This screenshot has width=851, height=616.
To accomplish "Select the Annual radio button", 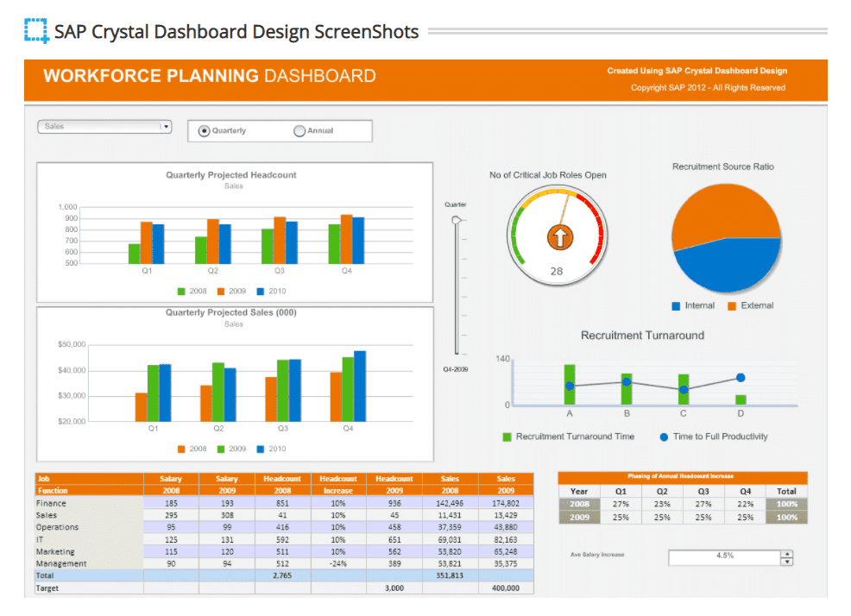I will 299,131.
